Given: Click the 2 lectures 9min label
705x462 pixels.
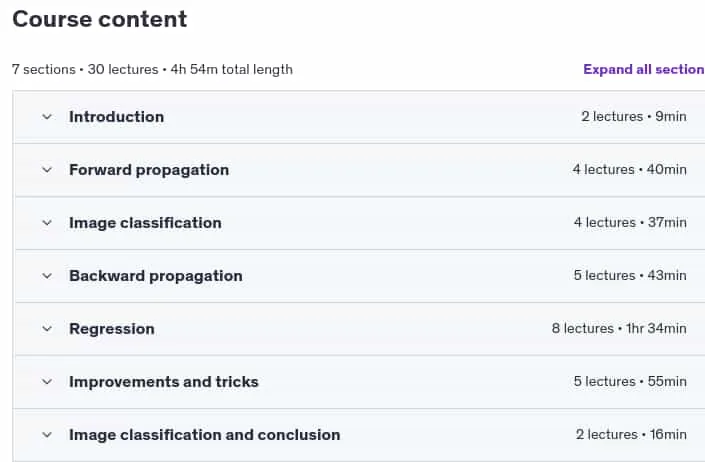Looking at the screenshot, I should click(634, 116).
